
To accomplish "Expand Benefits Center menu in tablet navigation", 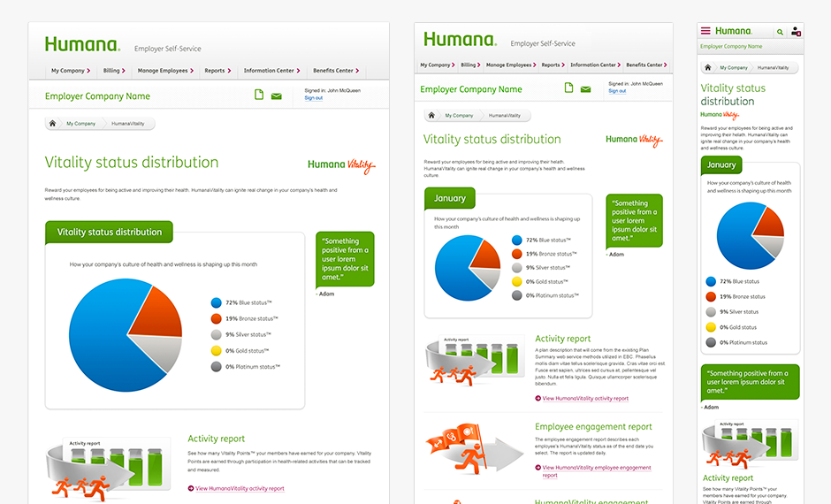I will [x=646, y=65].
